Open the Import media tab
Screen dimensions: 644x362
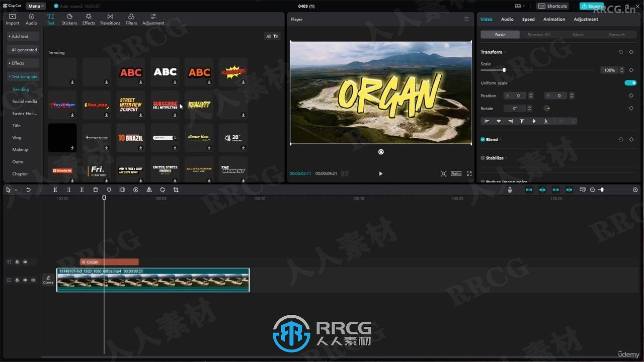[12, 20]
